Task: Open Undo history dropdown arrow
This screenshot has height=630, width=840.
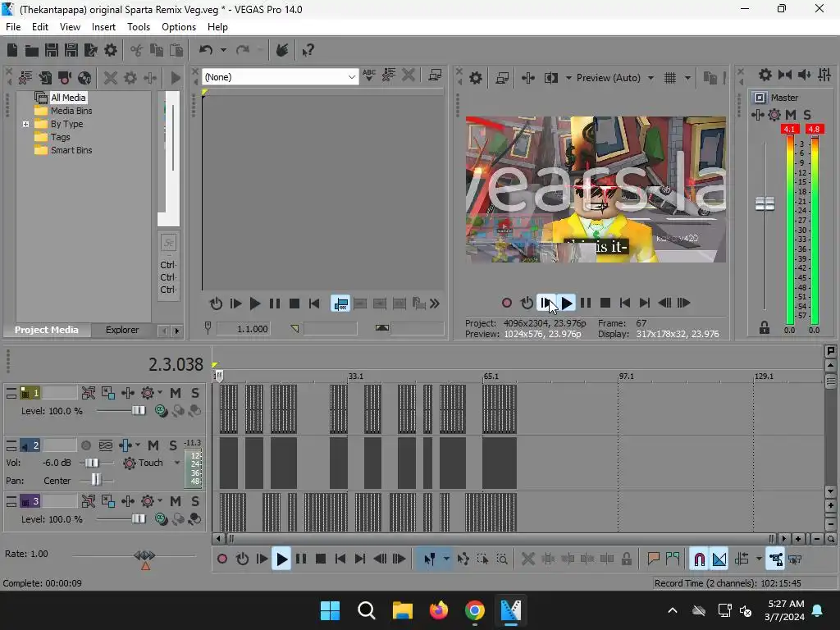Action: point(223,50)
